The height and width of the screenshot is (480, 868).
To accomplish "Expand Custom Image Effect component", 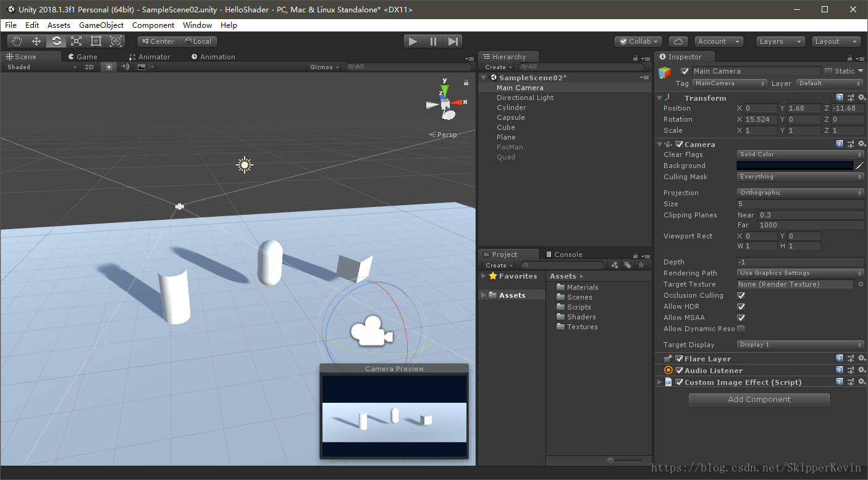I will tap(659, 382).
